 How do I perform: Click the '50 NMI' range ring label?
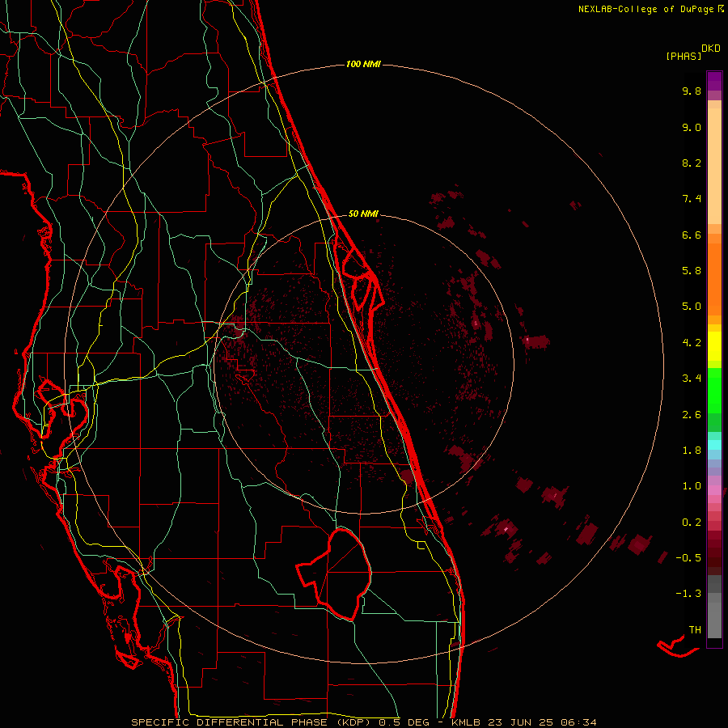coord(363,214)
